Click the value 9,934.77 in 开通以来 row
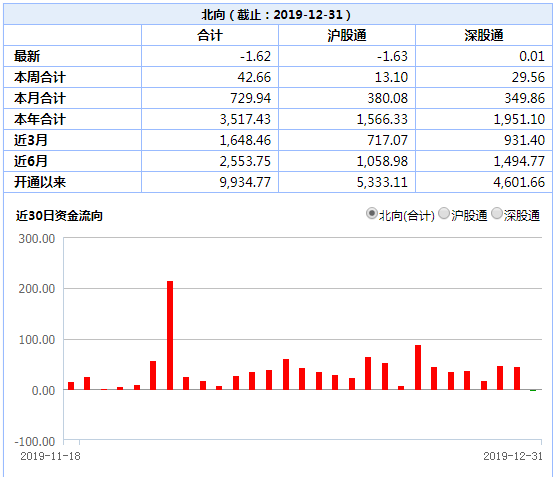This screenshot has width=556, height=479. point(245,182)
